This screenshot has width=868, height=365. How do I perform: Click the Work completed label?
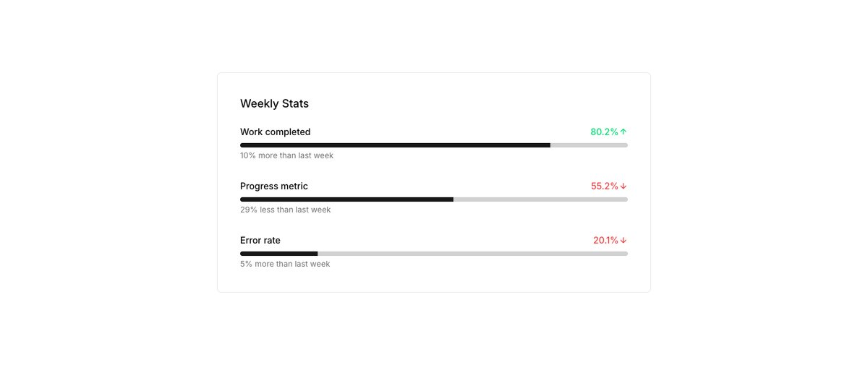pyautogui.click(x=275, y=132)
